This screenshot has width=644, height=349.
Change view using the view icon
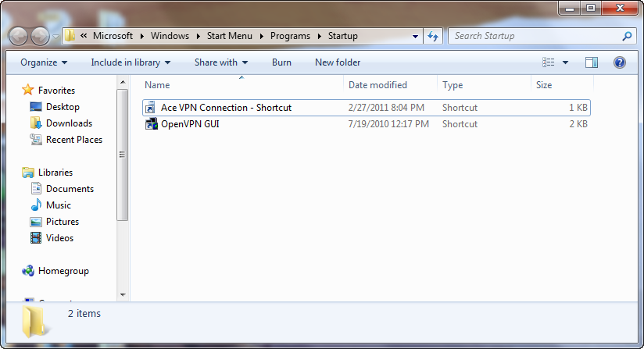(549, 62)
